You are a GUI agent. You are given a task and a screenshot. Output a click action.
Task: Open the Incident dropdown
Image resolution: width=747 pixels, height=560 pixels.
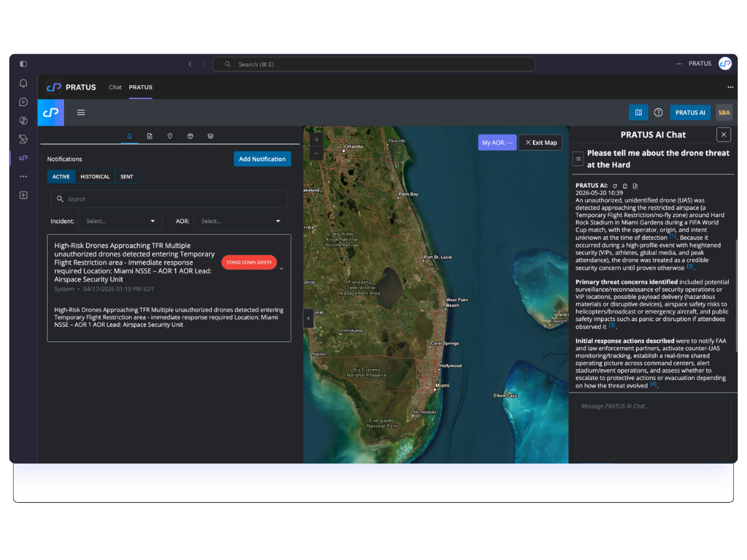click(120, 221)
